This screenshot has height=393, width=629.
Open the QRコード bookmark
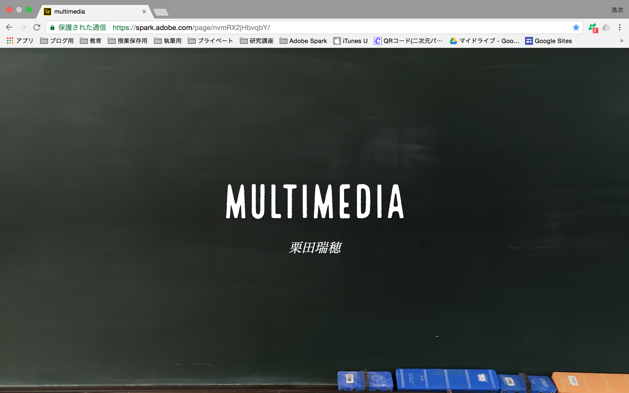[408, 41]
